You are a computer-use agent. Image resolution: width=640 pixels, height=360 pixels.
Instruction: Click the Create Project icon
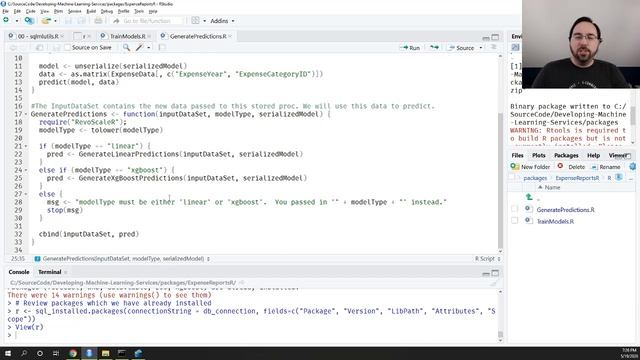pyautogui.click(x=29, y=20)
